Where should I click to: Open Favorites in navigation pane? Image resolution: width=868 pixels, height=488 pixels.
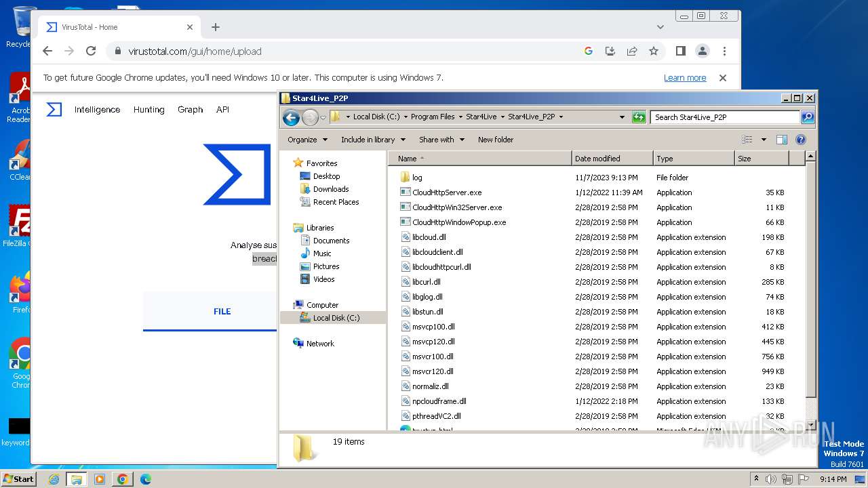[321, 163]
